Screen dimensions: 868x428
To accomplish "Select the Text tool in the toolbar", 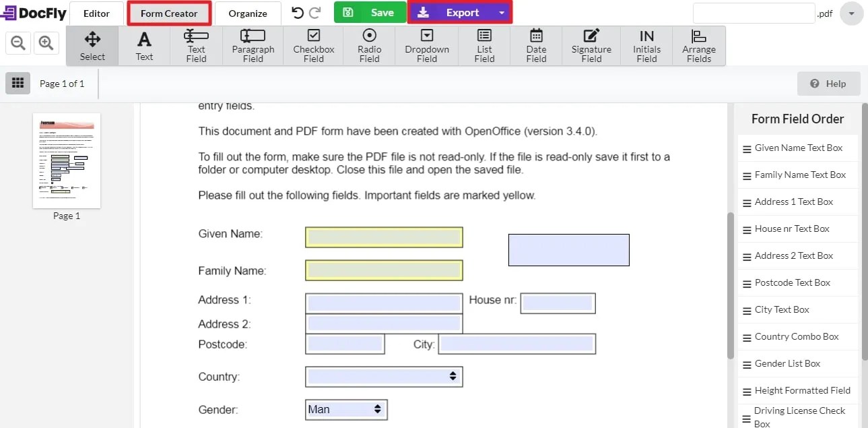I will tap(144, 45).
